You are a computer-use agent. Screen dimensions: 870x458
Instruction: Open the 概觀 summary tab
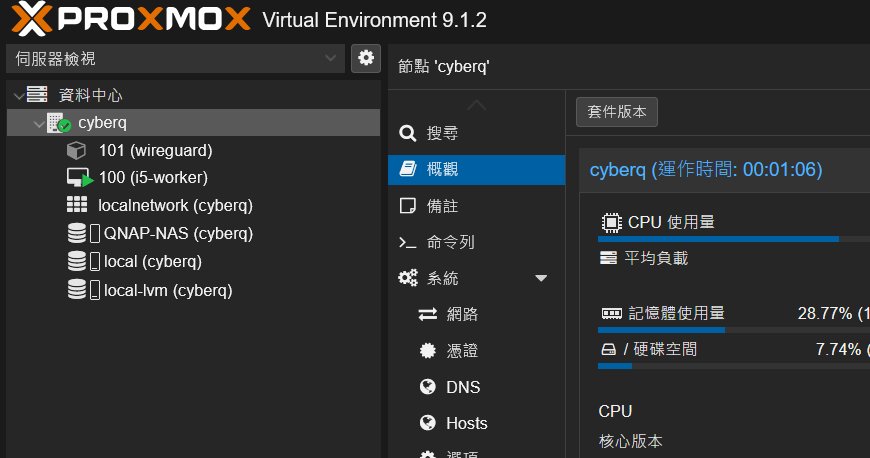pos(442,169)
